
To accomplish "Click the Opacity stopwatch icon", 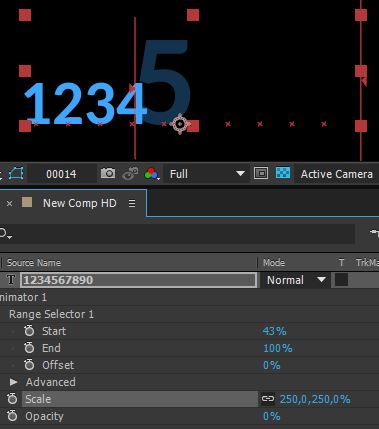I will [12, 416].
